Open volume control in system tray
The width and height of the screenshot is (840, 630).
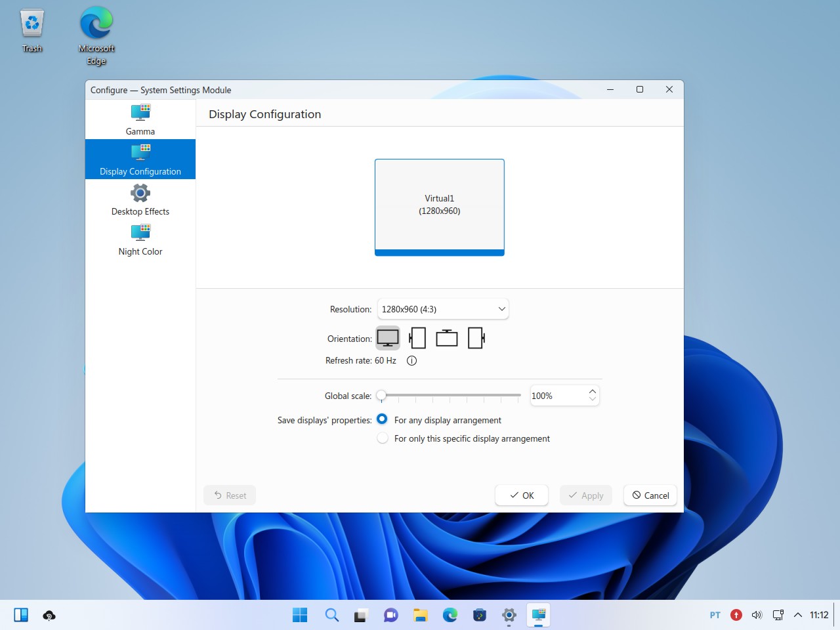click(757, 615)
